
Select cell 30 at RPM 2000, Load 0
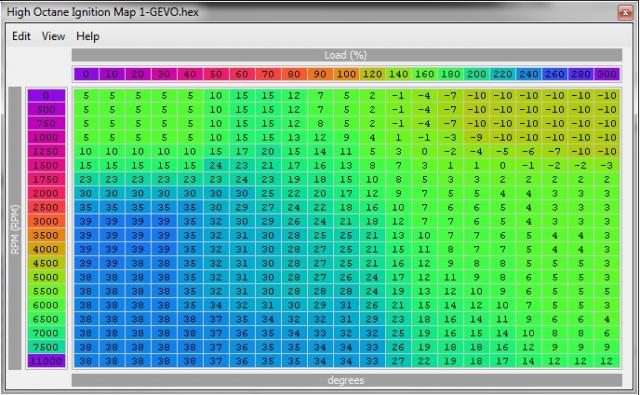(x=86, y=193)
